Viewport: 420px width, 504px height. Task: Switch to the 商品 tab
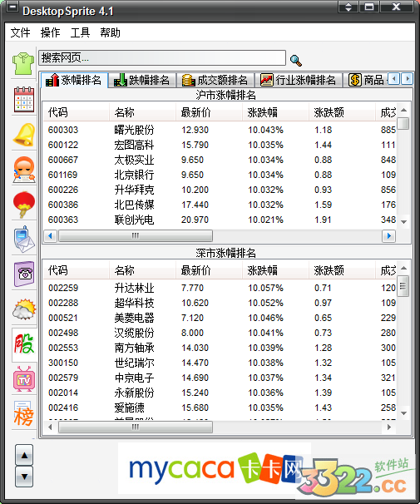pyautogui.click(x=365, y=80)
